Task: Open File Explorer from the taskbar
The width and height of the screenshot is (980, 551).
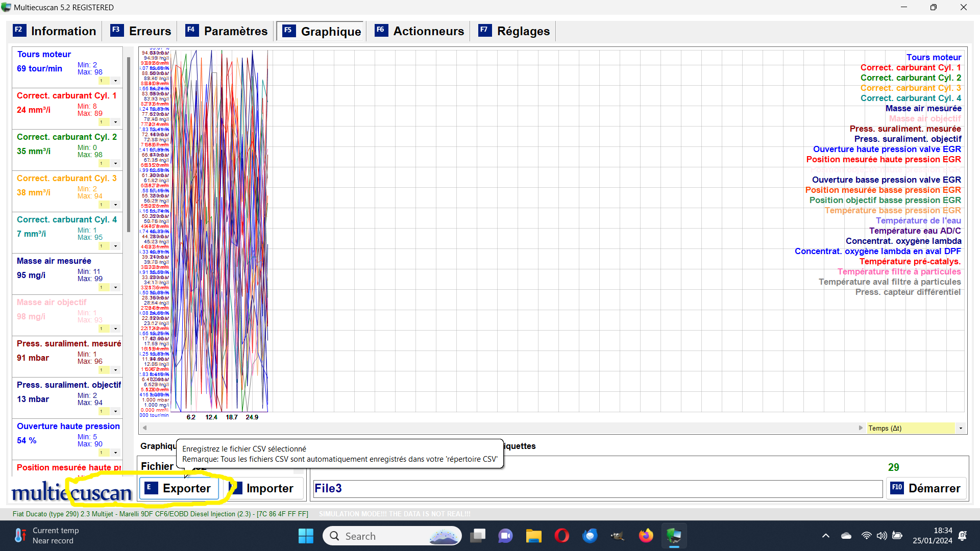Action: (533, 536)
